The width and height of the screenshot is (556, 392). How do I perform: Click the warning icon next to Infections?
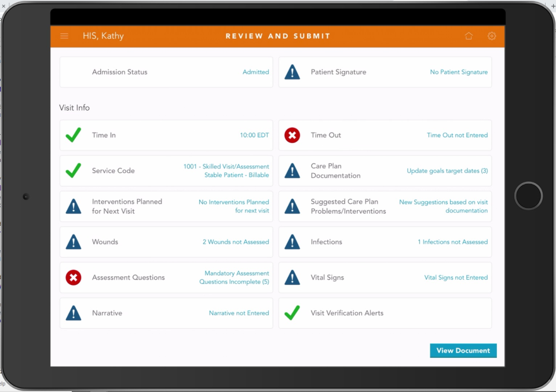(292, 241)
